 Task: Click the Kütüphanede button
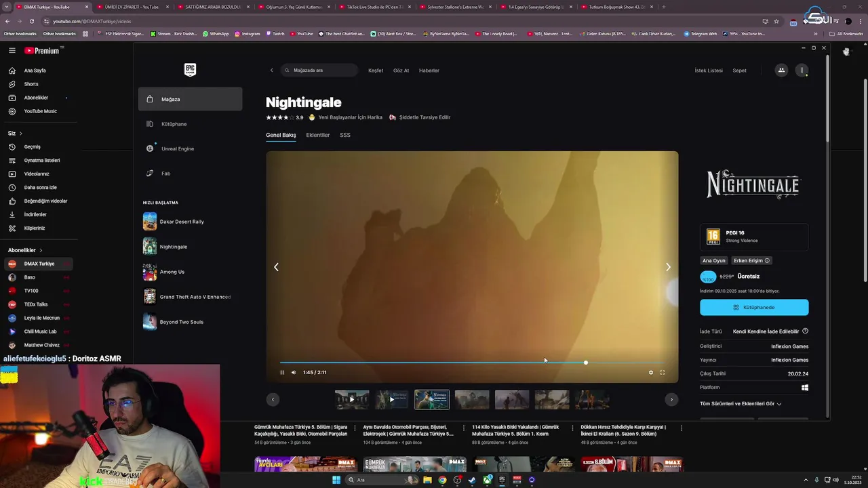[x=754, y=307]
